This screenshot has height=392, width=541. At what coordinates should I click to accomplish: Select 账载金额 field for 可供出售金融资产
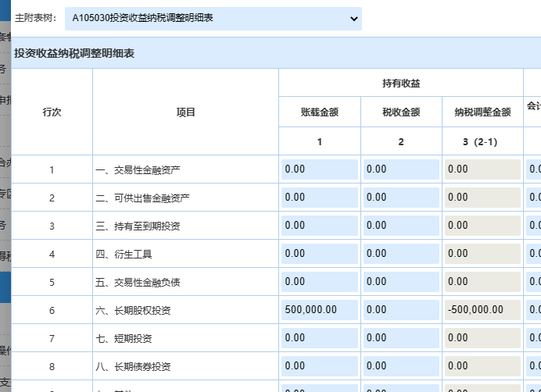[319, 198]
